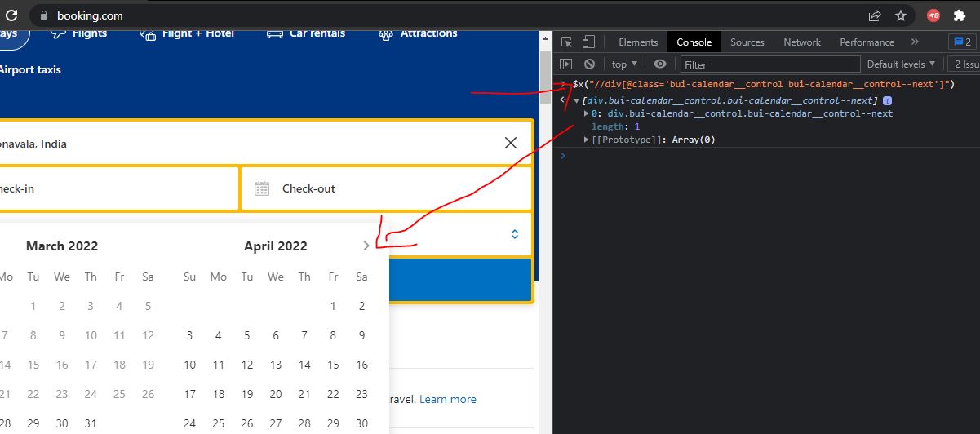Click the info badge beside the array result

coord(887,100)
